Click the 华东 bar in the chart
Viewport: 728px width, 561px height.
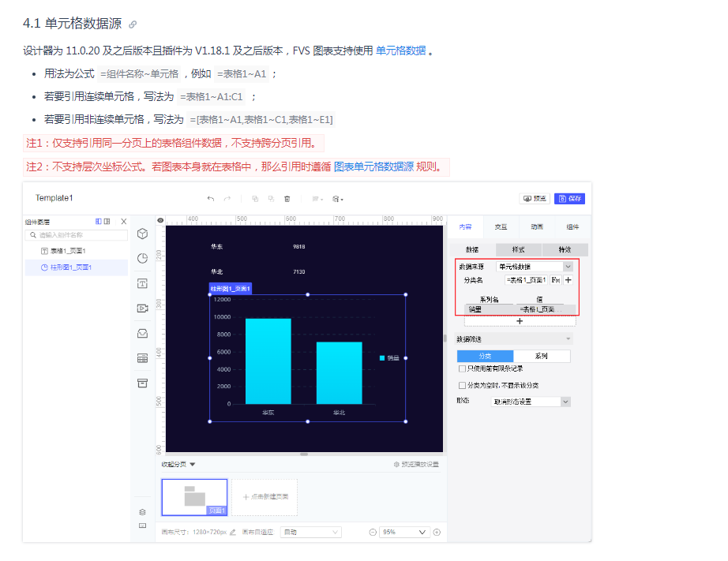268,361
